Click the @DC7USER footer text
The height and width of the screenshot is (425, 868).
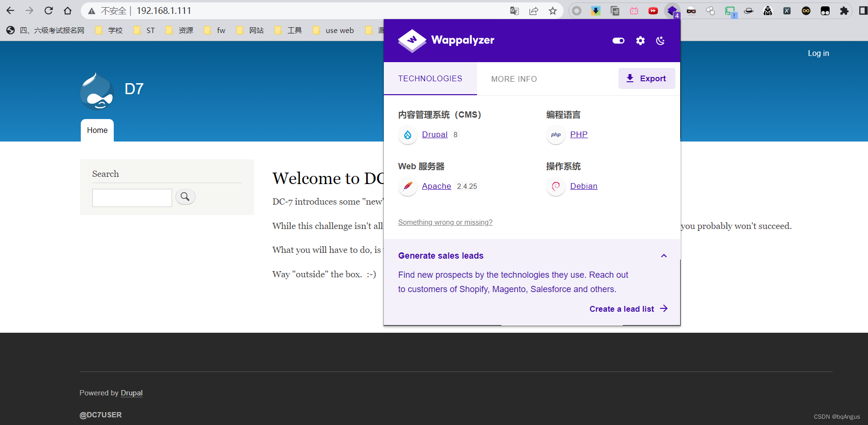[x=100, y=415]
